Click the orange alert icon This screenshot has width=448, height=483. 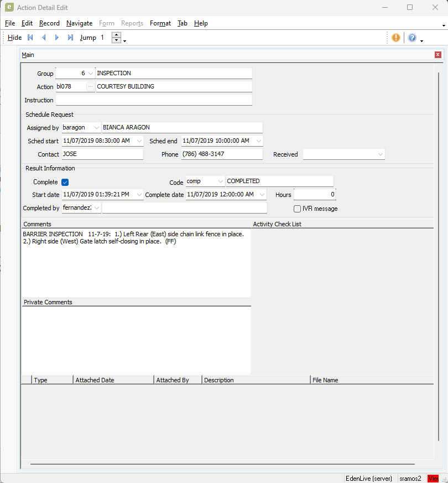(x=396, y=38)
